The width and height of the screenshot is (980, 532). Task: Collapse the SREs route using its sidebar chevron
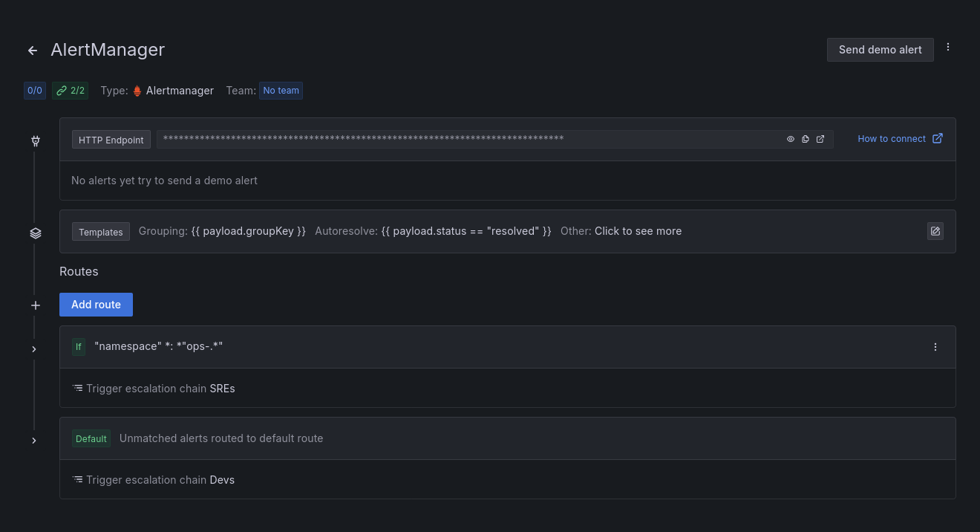click(x=33, y=348)
